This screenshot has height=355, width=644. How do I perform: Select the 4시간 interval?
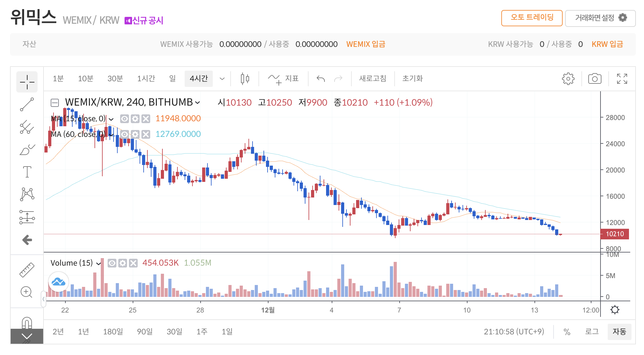pos(199,78)
